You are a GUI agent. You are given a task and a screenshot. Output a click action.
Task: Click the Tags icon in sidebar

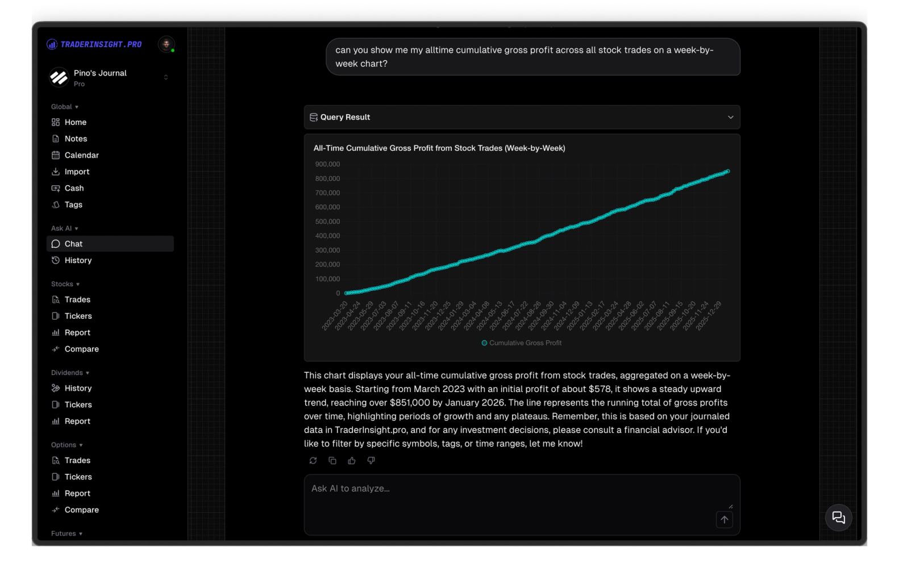(x=56, y=205)
